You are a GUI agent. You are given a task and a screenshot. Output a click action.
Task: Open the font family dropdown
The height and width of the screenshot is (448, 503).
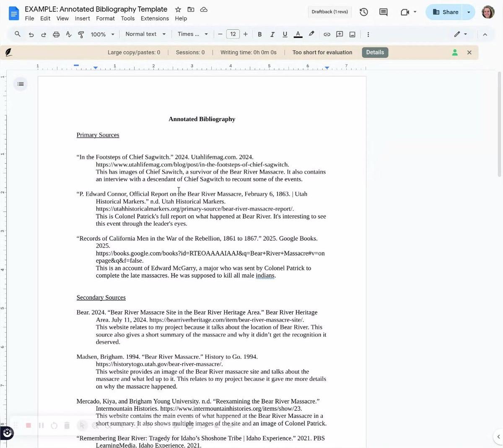pyautogui.click(x=192, y=34)
